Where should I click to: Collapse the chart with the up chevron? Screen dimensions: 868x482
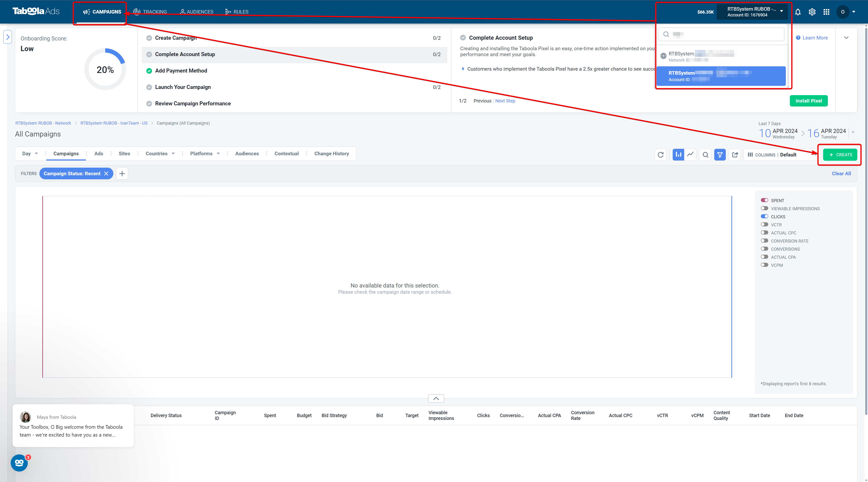pos(436,398)
